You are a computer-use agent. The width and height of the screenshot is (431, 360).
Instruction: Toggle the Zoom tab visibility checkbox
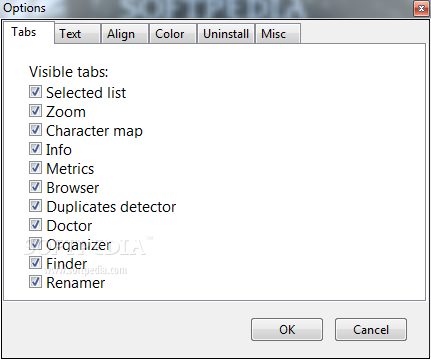[35, 111]
